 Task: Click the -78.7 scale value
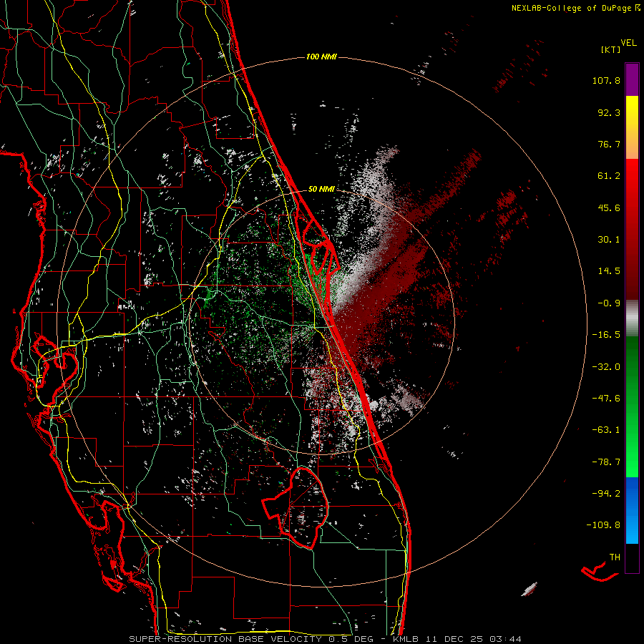click(x=606, y=462)
